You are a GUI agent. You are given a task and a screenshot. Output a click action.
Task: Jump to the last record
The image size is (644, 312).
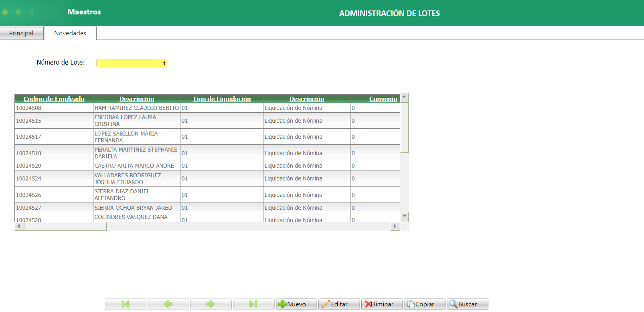pos(253,304)
